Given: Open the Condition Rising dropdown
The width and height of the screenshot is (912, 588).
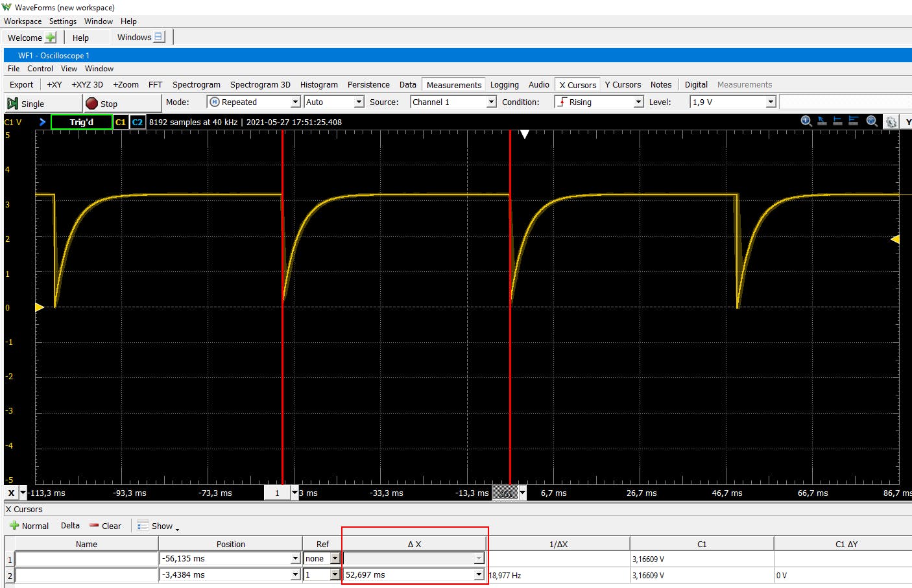Looking at the screenshot, I should pos(599,102).
